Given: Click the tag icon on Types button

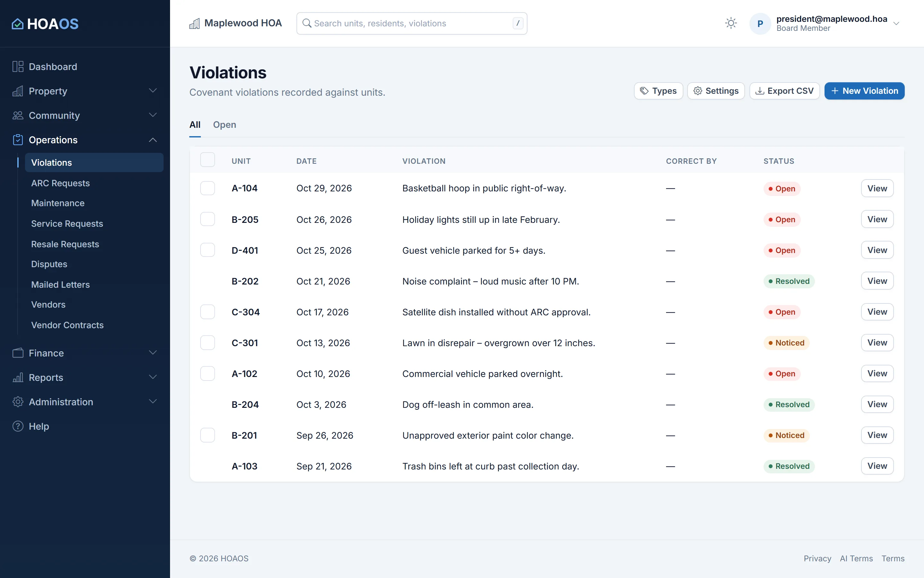Looking at the screenshot, I should [x=644, y=91].
